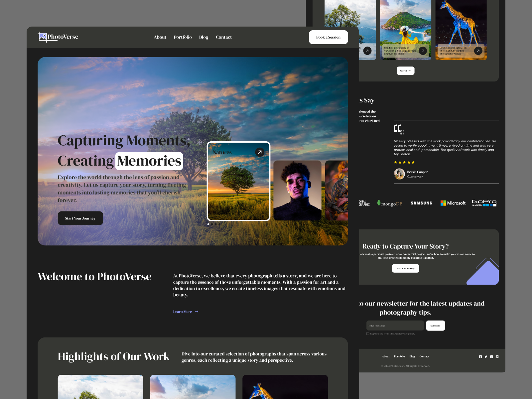
Task: Click the Book a Session button
Action: (x=329, y=37)
